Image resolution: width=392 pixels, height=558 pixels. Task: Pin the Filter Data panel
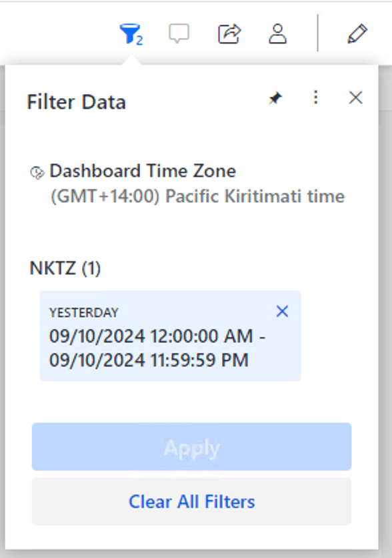[x=275, y=98]
